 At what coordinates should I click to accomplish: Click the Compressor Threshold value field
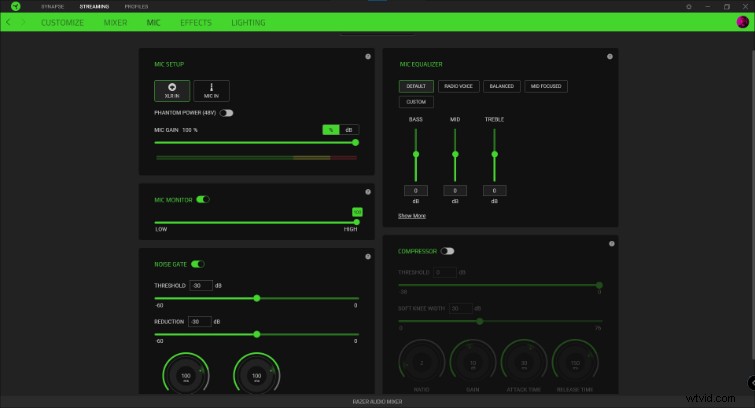(x=445, y=272)
